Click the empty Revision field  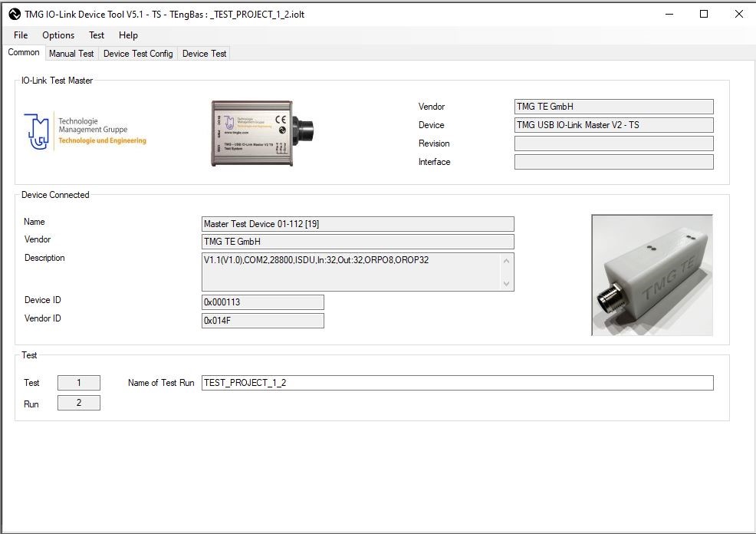tap(613, 143)
